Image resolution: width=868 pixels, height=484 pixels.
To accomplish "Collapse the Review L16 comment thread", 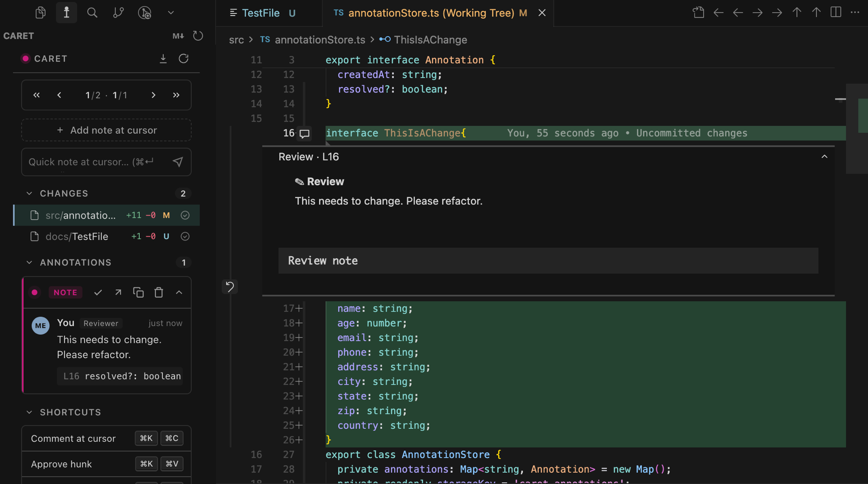I will click(x=825, y=157).
